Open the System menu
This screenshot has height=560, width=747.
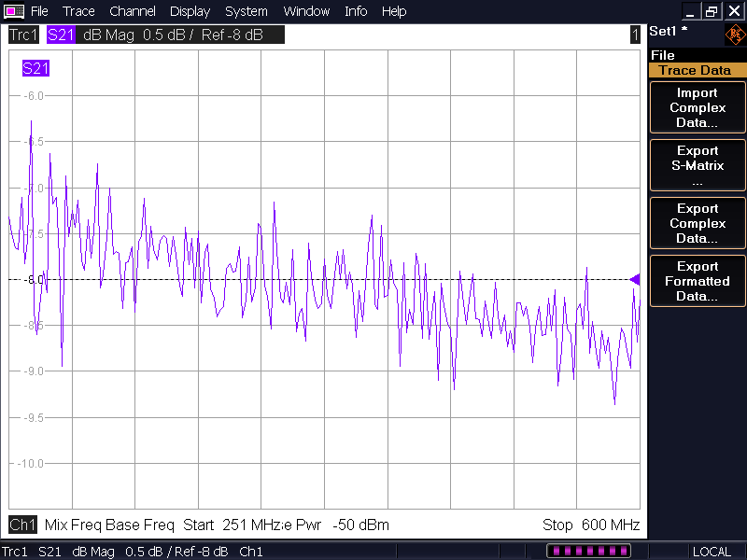247,11
